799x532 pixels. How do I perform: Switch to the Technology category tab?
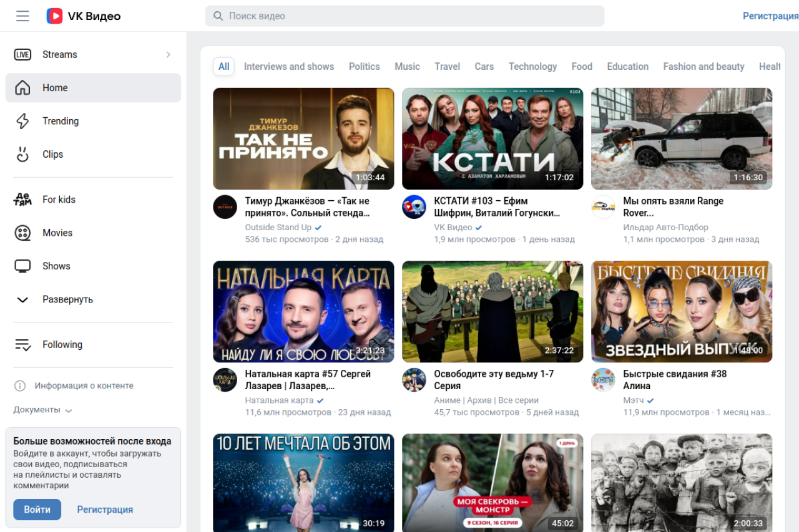click(x=532, y=67)
